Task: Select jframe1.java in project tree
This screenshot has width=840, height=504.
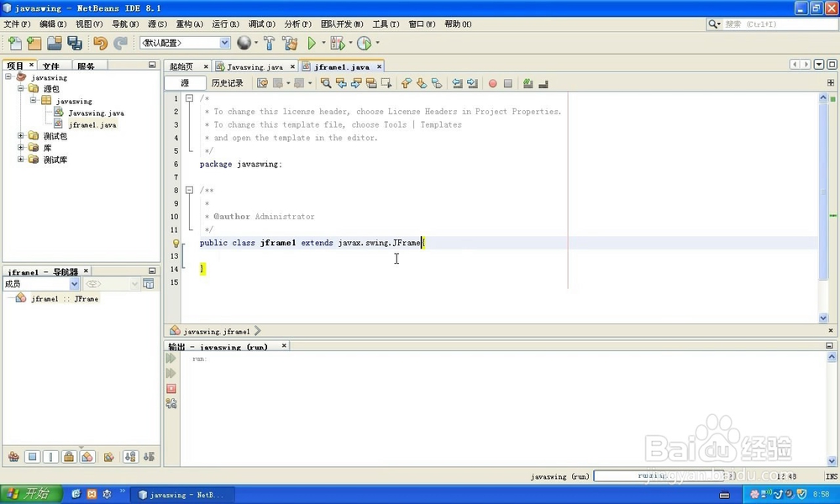Action: point(92,125)
